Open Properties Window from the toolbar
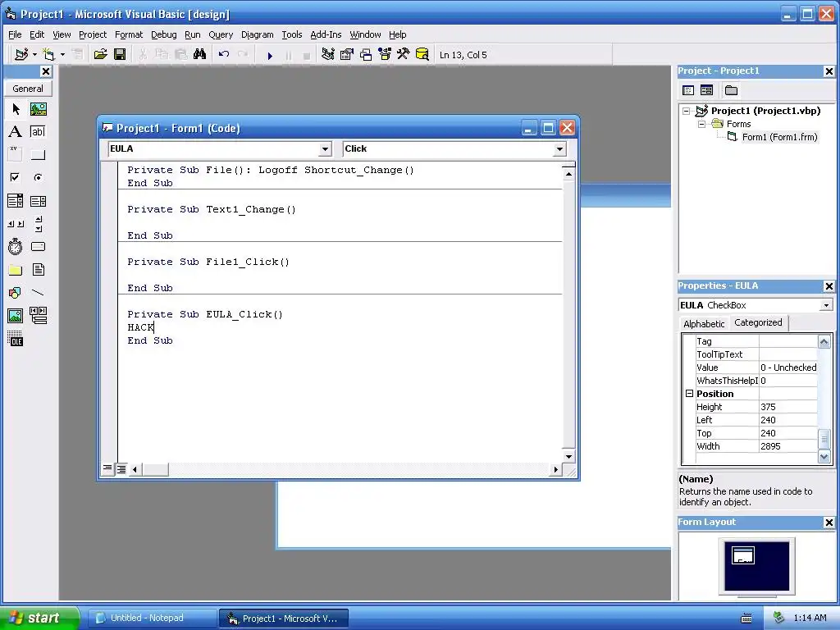 pos(347,54)
